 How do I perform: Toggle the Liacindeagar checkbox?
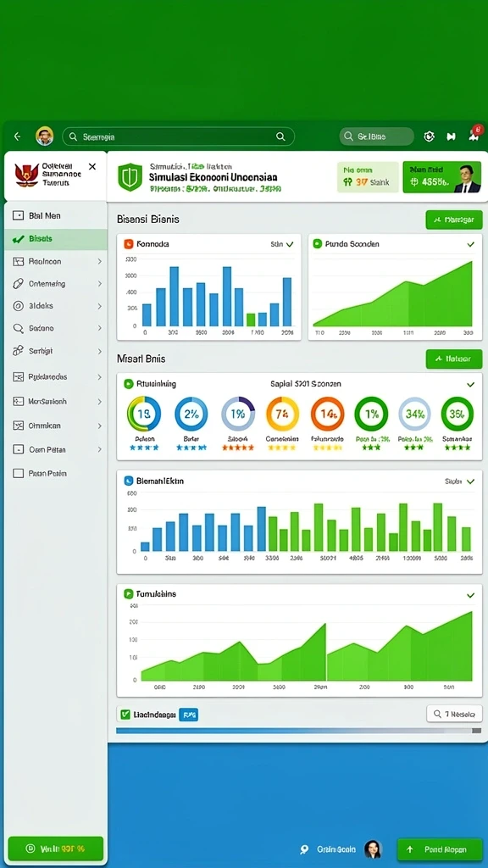tap(125, 715)
